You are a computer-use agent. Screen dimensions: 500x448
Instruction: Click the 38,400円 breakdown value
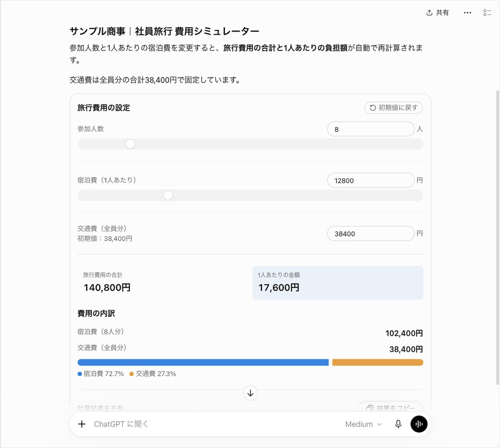pos(406,349)
